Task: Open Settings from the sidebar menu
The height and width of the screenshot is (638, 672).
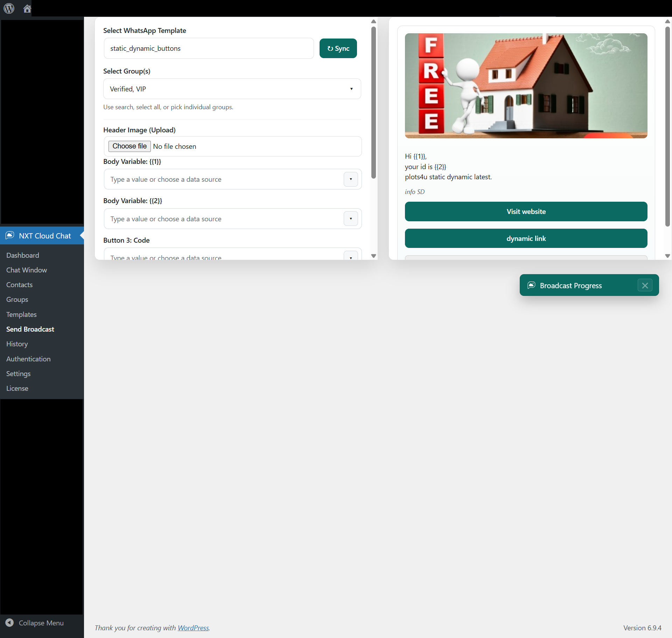Action: pyautogui.click(x=18, y=374)
